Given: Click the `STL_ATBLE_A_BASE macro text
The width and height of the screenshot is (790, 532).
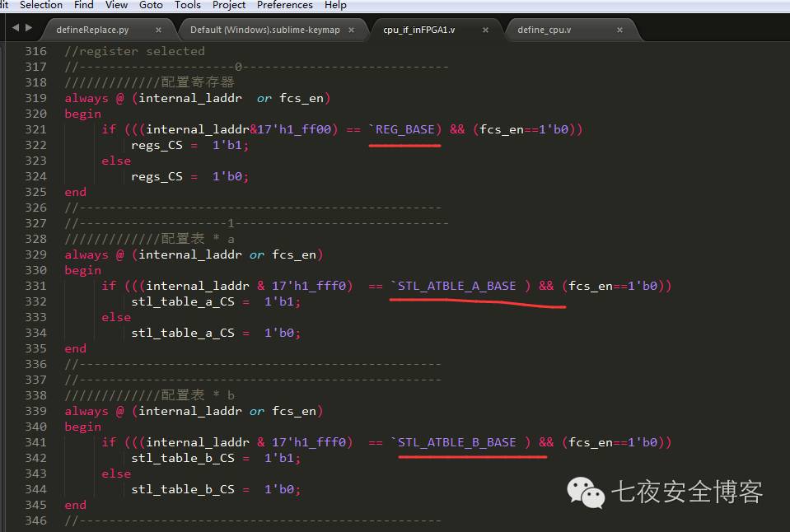Looking at the screenshot, I should (453, 286).
